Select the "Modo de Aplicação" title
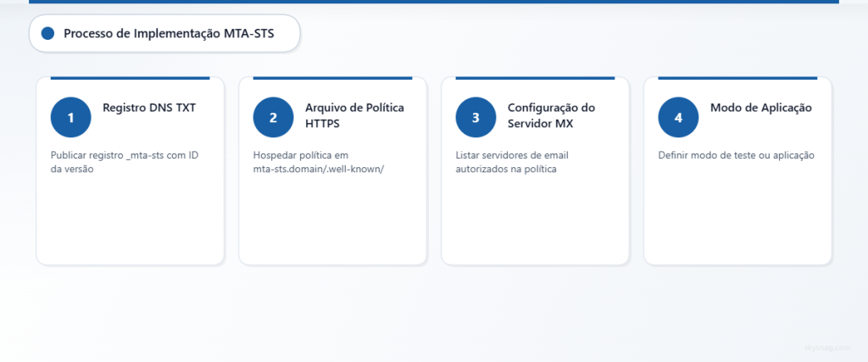Image resolution: width=868 pixels, height=362 pixels. [761, 108]
